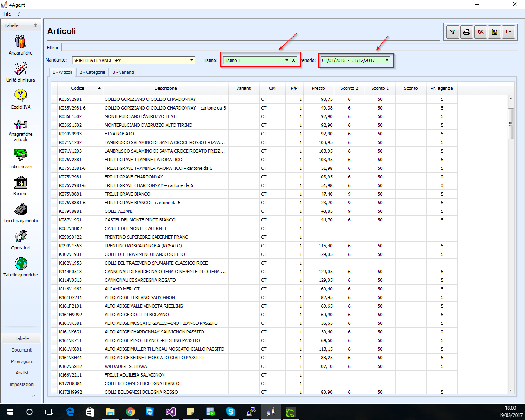Expand more sidebar sections chevron

tap(34, 396)
